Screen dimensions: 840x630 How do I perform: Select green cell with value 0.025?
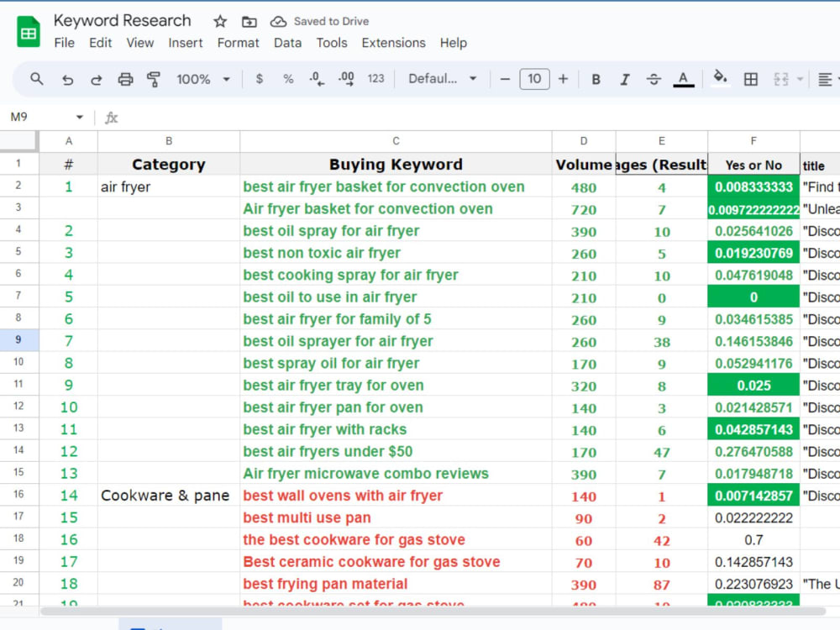pyautogui.click(x=753, y=385)
